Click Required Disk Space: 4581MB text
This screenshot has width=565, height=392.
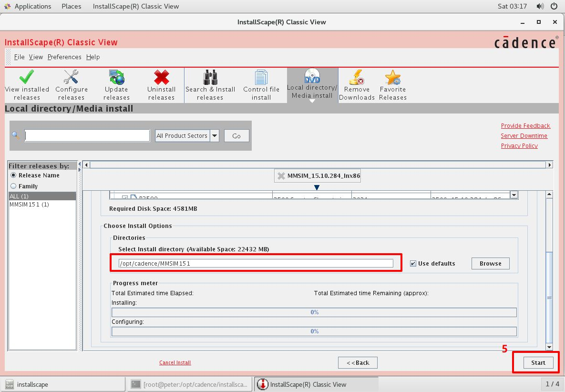click(x=153, y=208)
